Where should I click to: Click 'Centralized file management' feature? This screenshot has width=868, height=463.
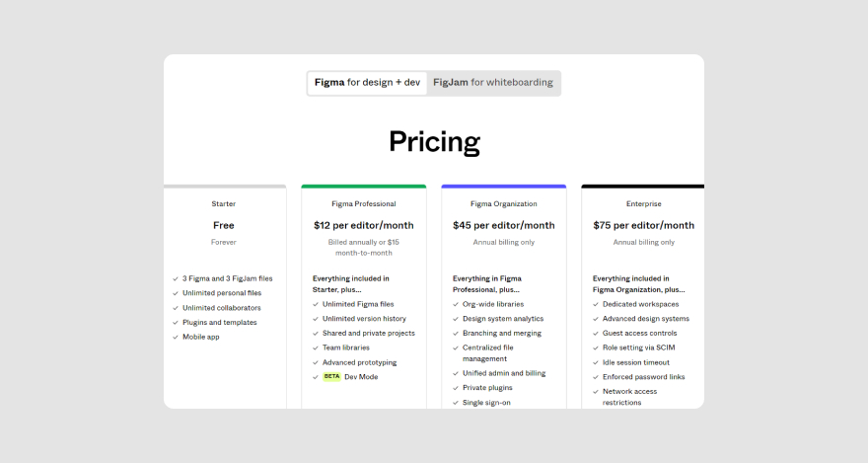487,353
